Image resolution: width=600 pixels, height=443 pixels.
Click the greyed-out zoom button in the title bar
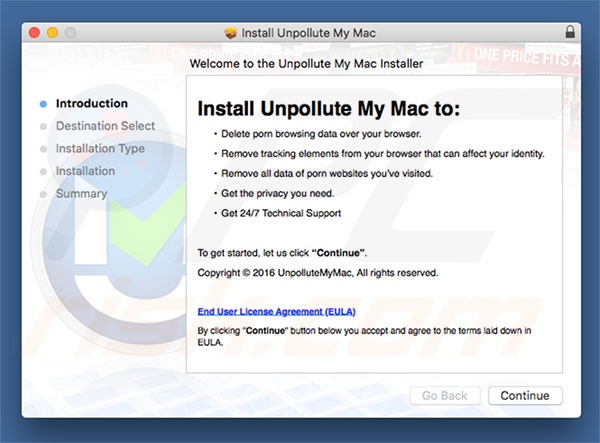[x=70, y=33]
